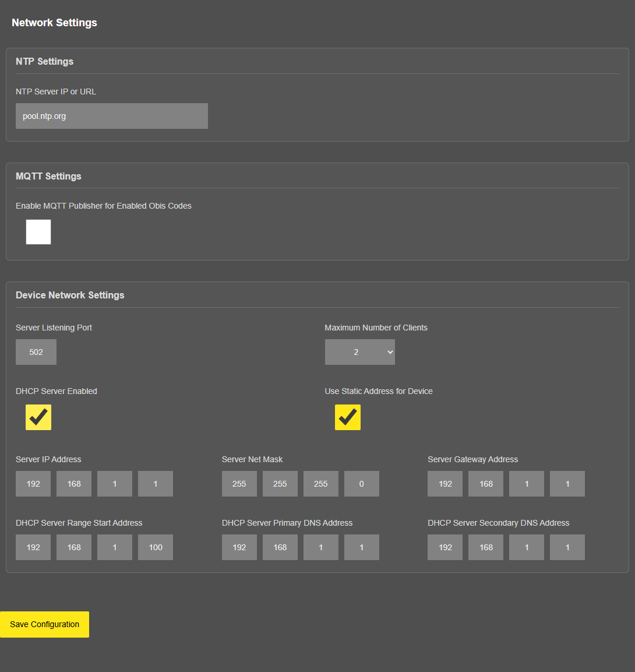Click fourth octet of Server IP Address
The width and height of the screenshot is (635, 672).
[x=156, y=483]
